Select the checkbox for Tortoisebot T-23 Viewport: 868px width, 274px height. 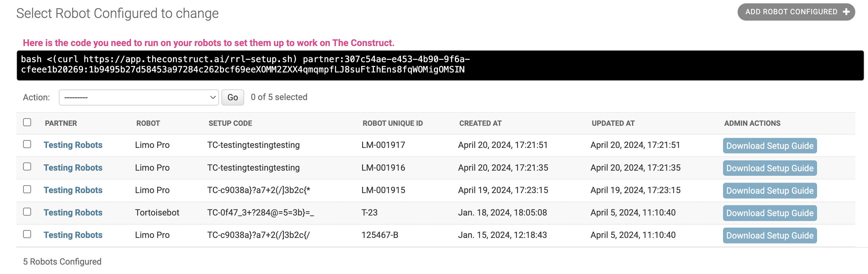27,212
